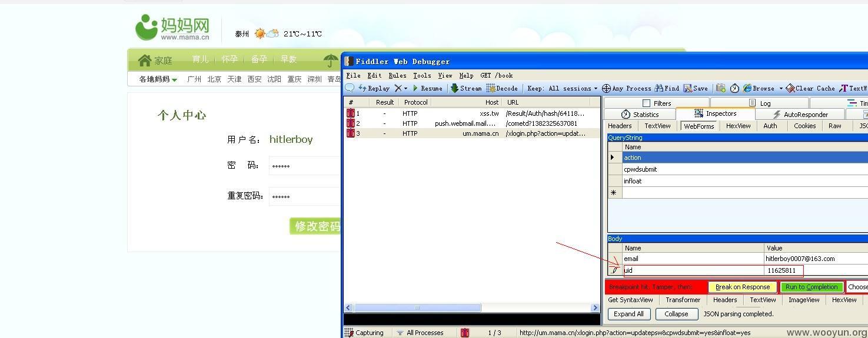Click the red breakpoint icon in status bar

[x=465, y=333]
